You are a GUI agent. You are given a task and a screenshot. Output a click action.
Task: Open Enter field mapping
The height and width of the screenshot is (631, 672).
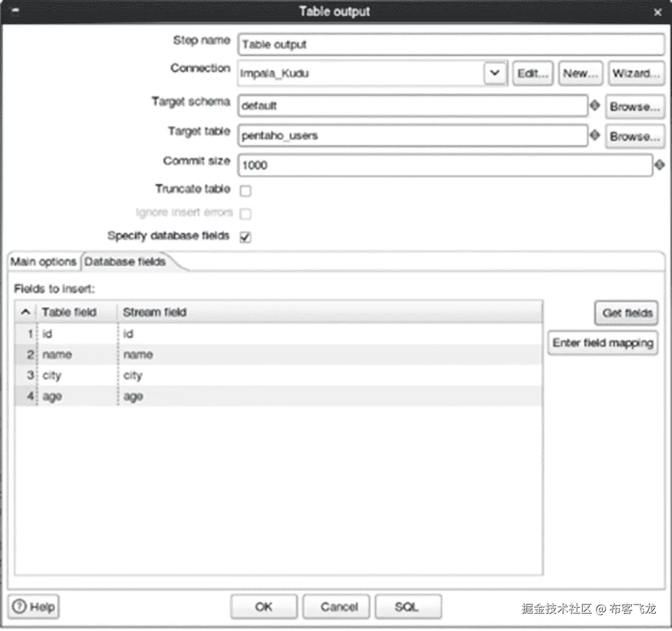[603, 343]
